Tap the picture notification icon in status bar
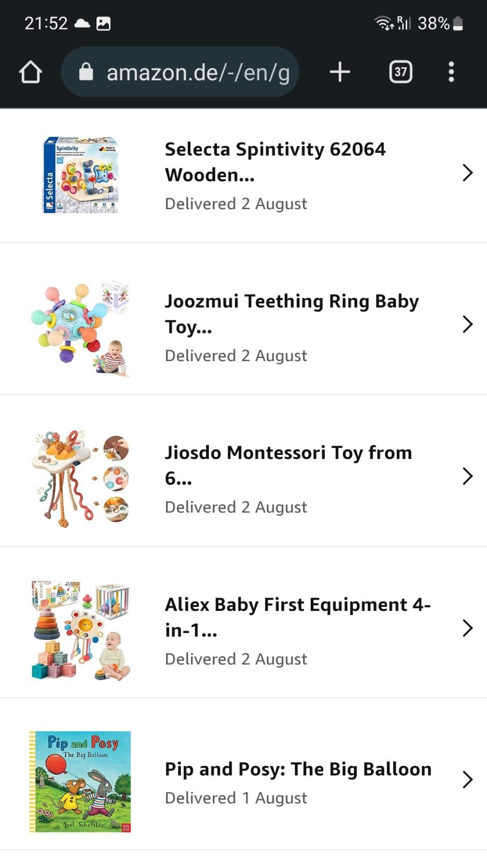 click(x=104, y=24)
